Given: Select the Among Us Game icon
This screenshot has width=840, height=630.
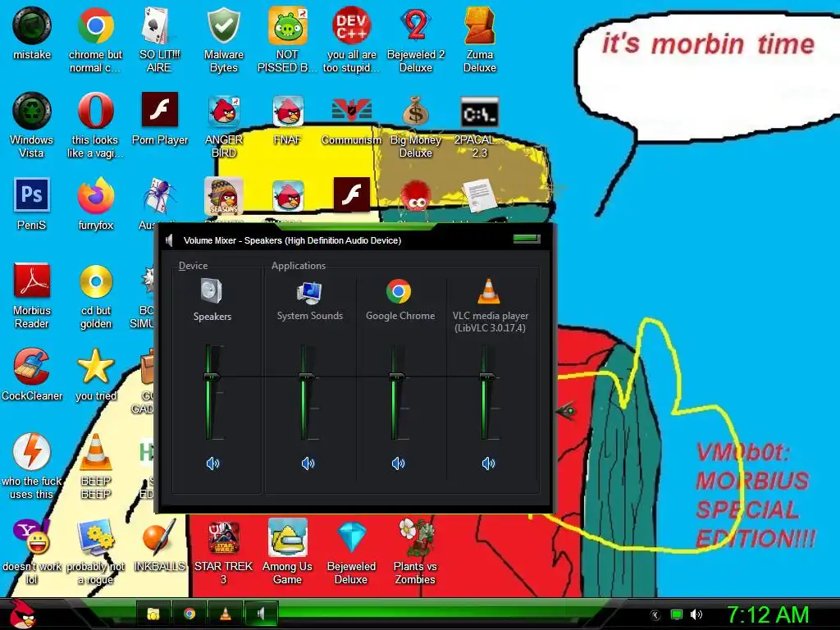Looking at the screenshot, I should pos(287,551).
